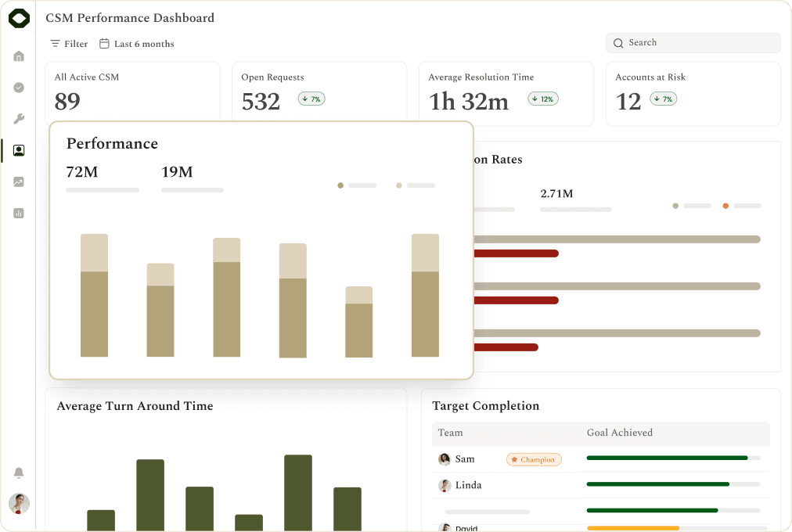Click Sam's goal achieved progress bar

point(673,458)
